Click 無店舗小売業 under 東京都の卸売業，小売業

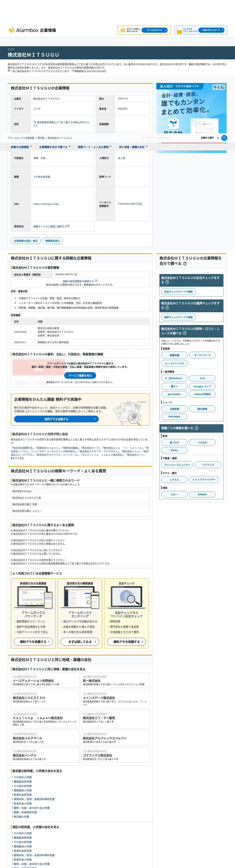pos(21,817)
